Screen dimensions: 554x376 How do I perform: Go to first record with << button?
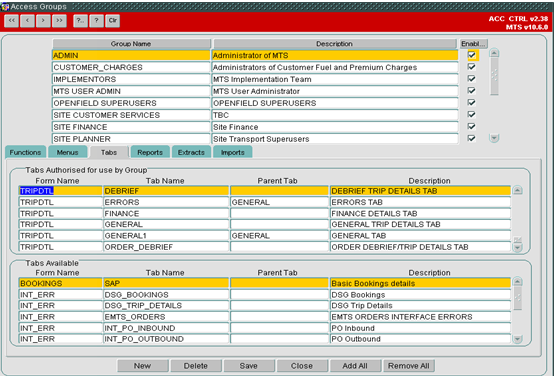pyautogui.click(x=11, y=21)
